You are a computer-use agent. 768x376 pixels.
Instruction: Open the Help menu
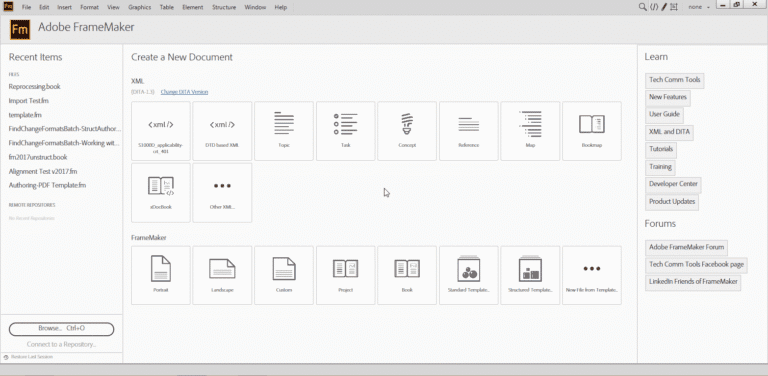click(281, 7)
